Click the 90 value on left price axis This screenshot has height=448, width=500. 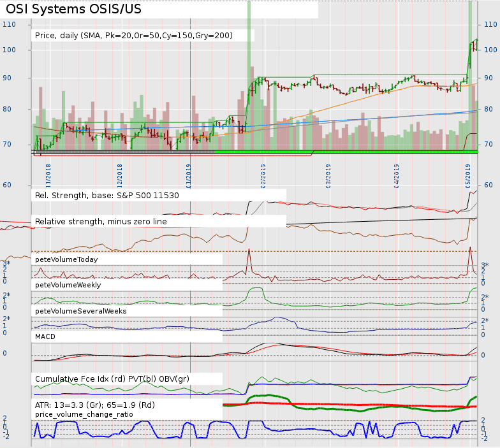(x=6, y=78)
